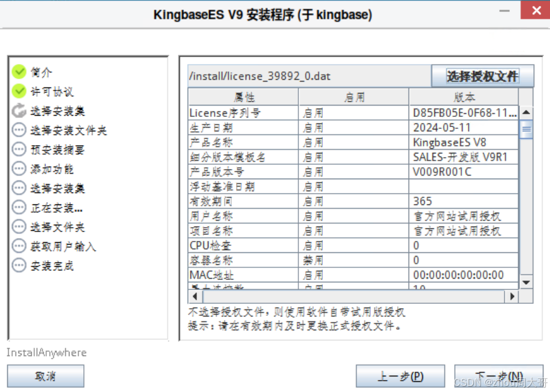Click the 选择授权文件 button
This screenshot has width=550, height=392.
[483, 76]
